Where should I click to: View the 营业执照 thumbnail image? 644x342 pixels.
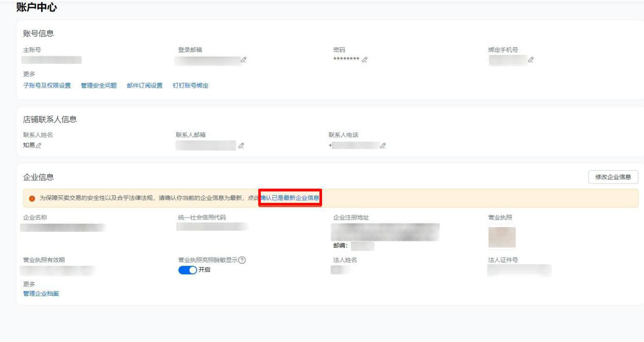[x=502, y=237]
